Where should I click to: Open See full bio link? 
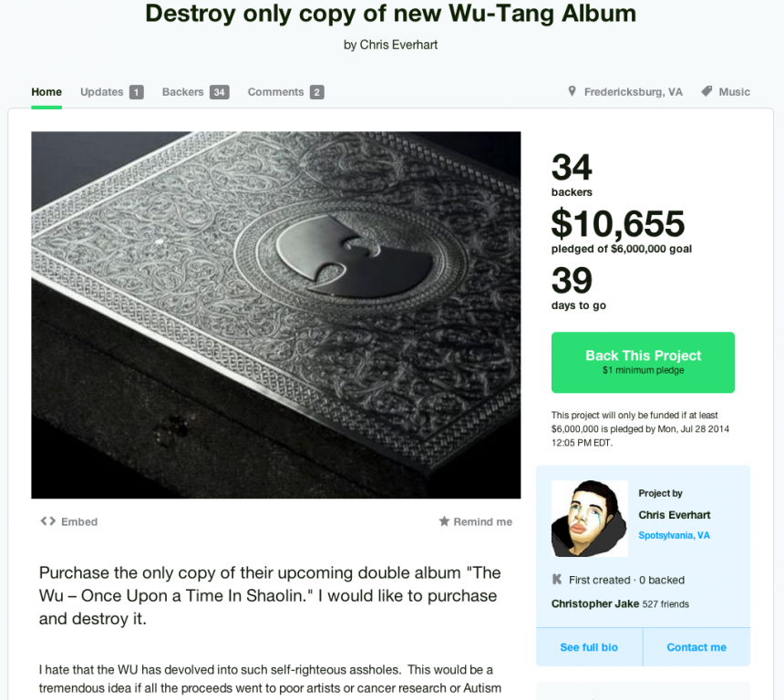tap(589, 647)
